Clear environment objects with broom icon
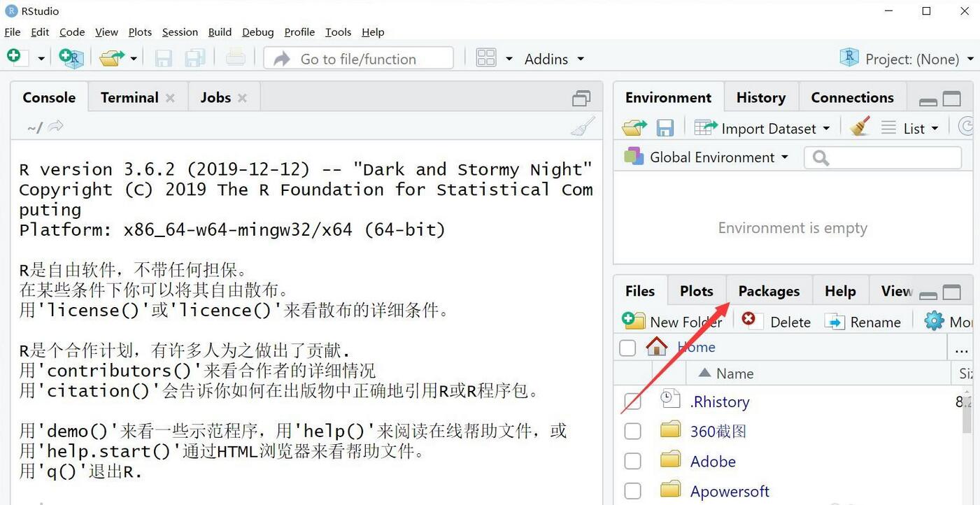 [860, 127]
